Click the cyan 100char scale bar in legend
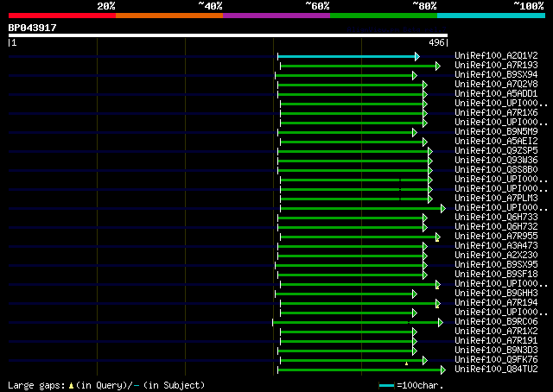The height and width of the screenshot is (392, 553). [x=386, y=386]
